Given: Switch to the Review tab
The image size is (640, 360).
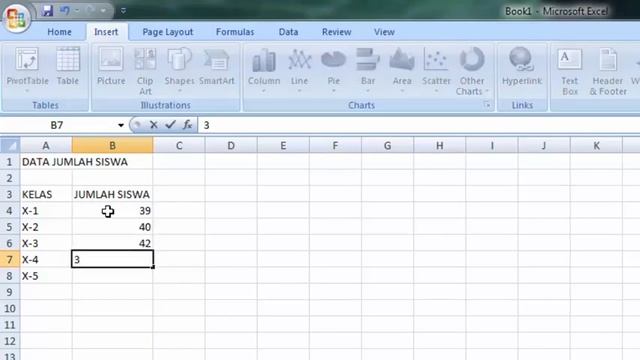Looking at the screenshot, I should [336, 32].
